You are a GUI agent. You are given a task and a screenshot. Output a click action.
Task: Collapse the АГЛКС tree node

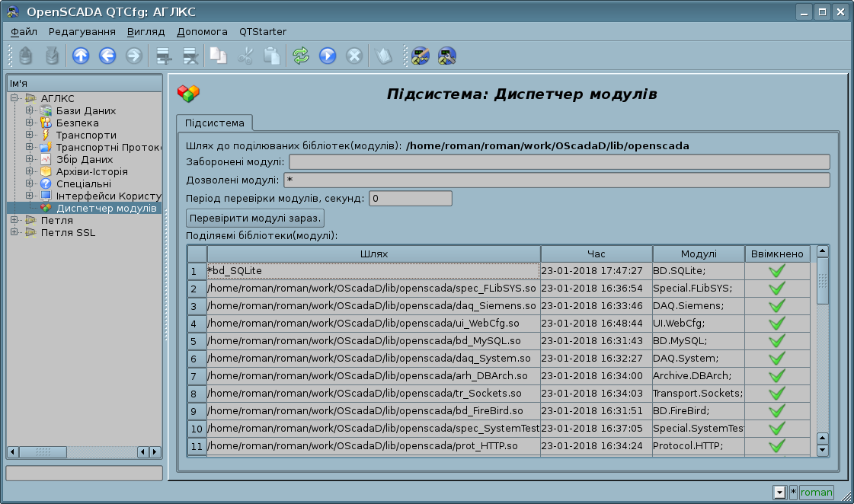click(x=14, y=98)
